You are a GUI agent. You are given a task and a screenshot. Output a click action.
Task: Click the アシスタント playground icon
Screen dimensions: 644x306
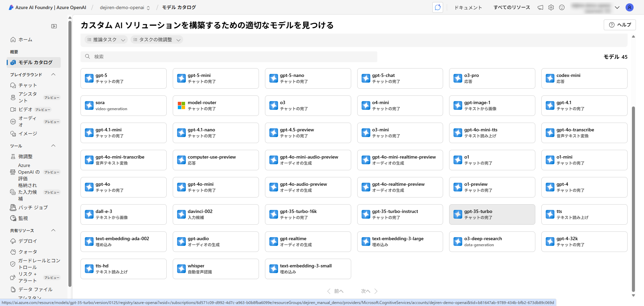pos(13,97)
